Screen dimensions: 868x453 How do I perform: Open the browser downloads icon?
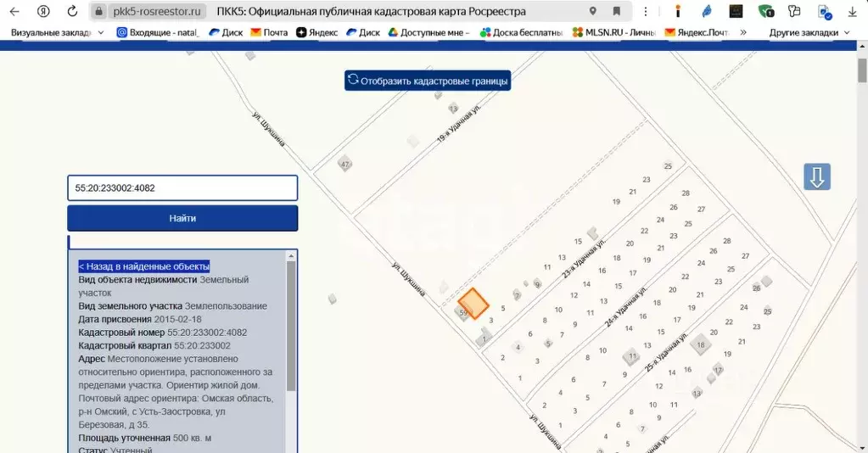[x=852, y=12]
